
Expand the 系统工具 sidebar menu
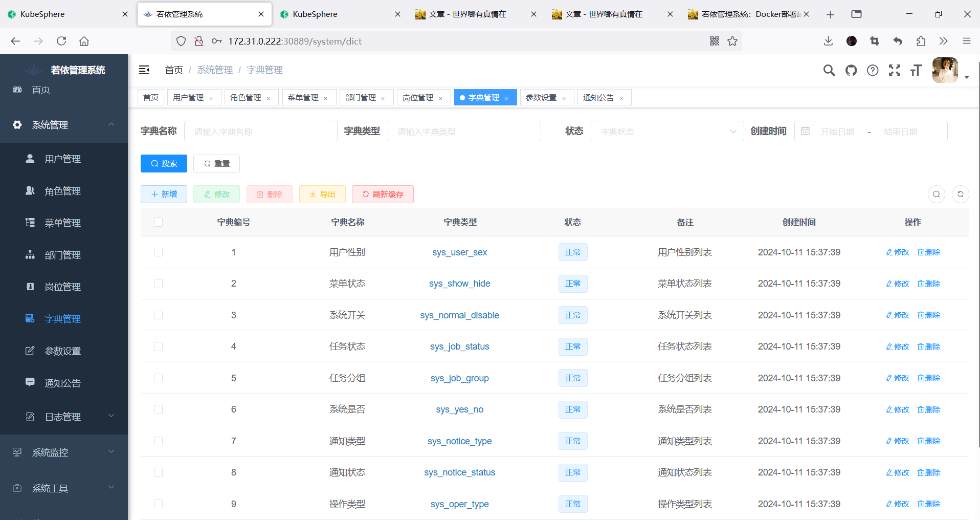[64, 488]
